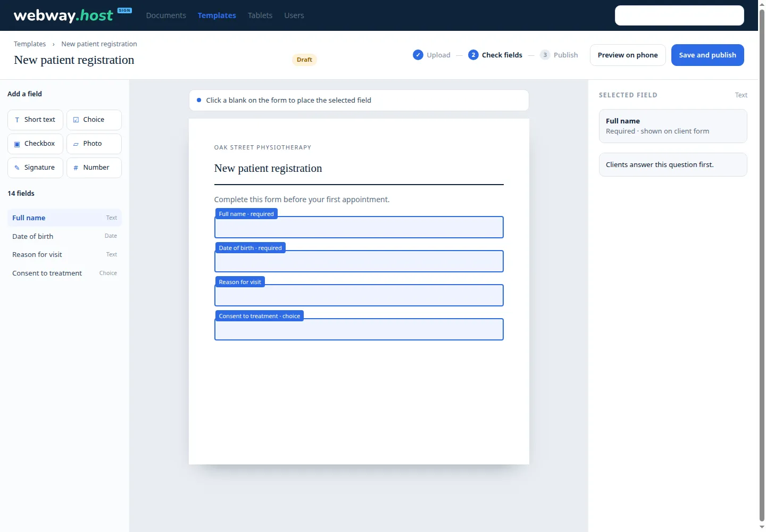Go to the Tablets tab
Viewport: 766px width, 532px height.
click(260, 15)
